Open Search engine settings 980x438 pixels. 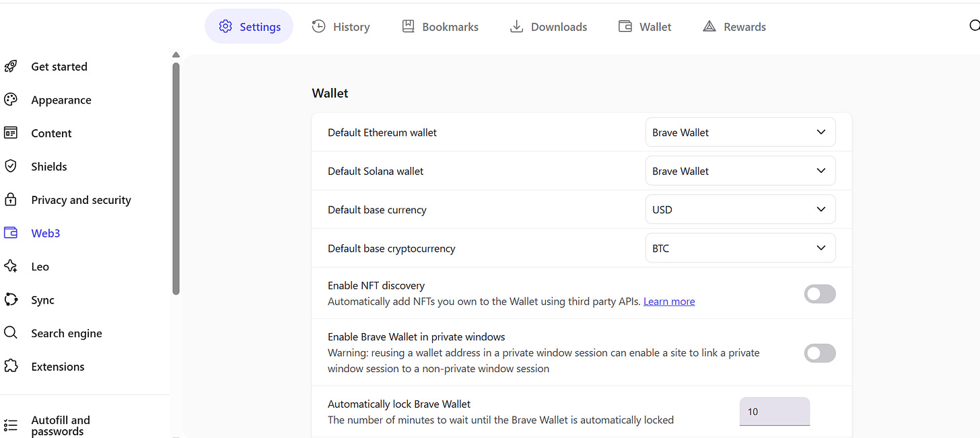point(67,333)
